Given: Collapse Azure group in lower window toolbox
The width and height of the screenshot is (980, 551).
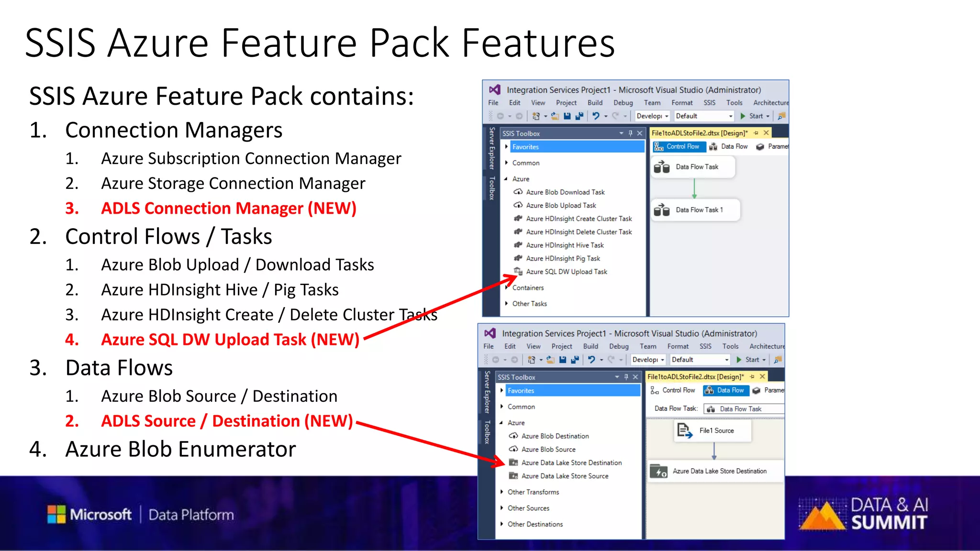Looking at the screenshot, I should tap(501, 423).
